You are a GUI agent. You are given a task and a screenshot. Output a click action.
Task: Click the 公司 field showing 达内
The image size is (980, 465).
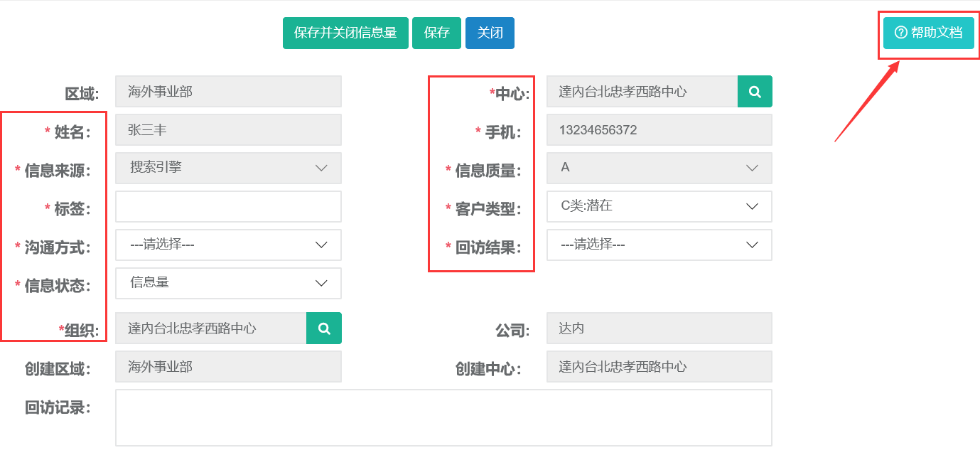(x=659, y=328)
